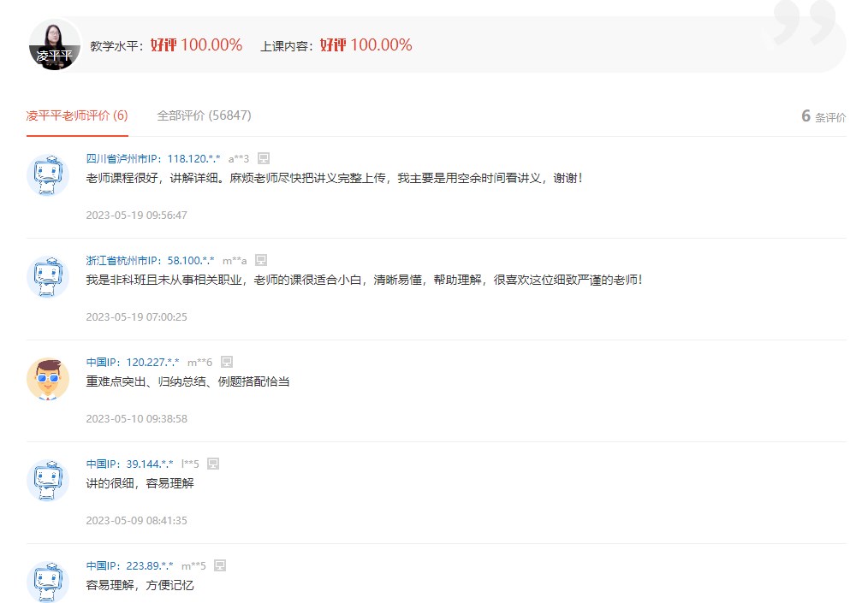Click 上课内容 好评 100.00% rating
The height and width of the screenshot is (603, 868).
(x=336, y=45)
